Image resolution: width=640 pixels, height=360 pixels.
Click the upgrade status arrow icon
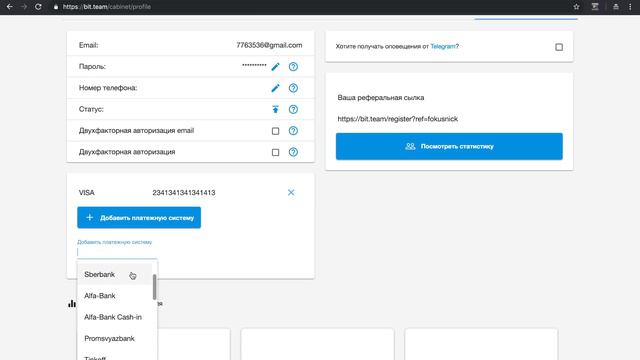click(276, 109)
